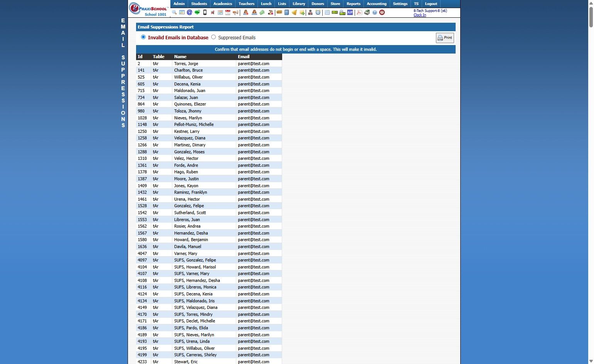
Task: Select the row for Charlton, Bruce
Action: tap(209, 70)
